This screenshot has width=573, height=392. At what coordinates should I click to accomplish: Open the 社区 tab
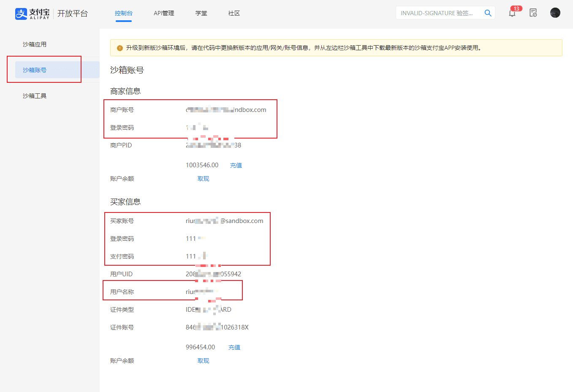point(234,13)
